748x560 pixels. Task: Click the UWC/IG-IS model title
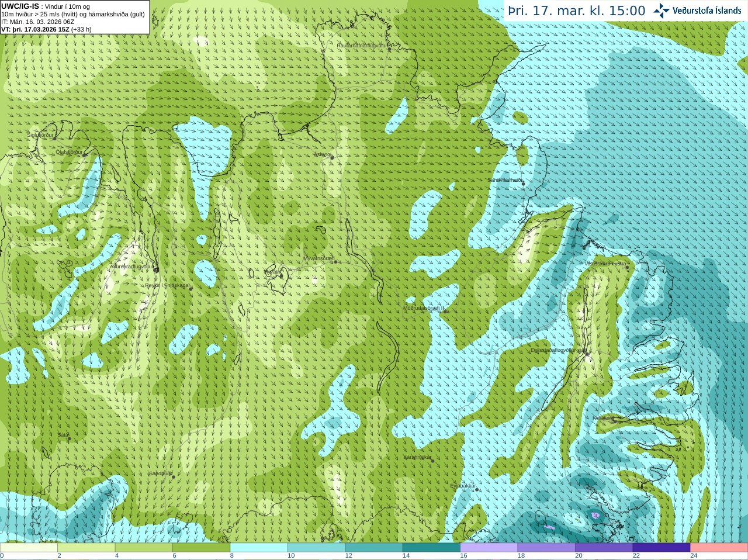[x=20, y=6]
